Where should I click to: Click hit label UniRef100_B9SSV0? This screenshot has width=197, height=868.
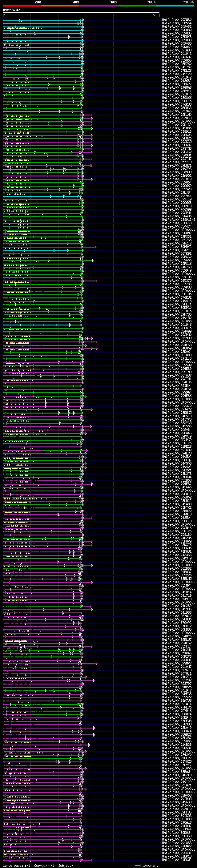click(x=177, y=189)
